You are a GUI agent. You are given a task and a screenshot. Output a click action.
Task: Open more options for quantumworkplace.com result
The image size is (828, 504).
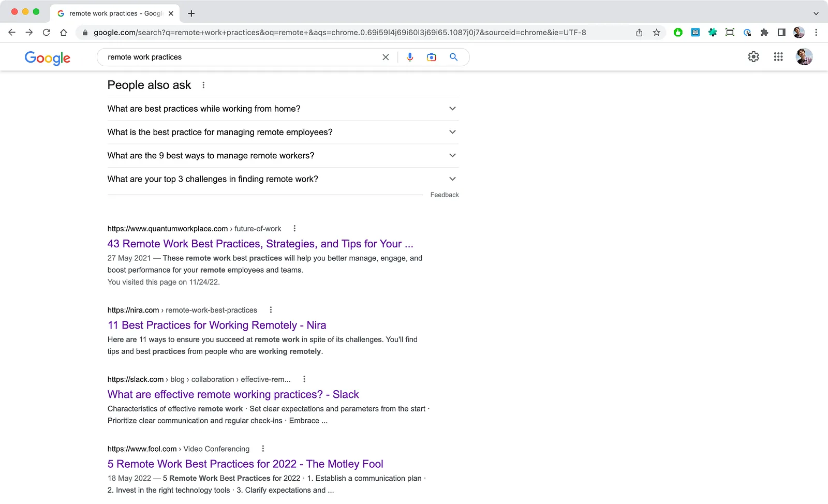click(294, 229)
